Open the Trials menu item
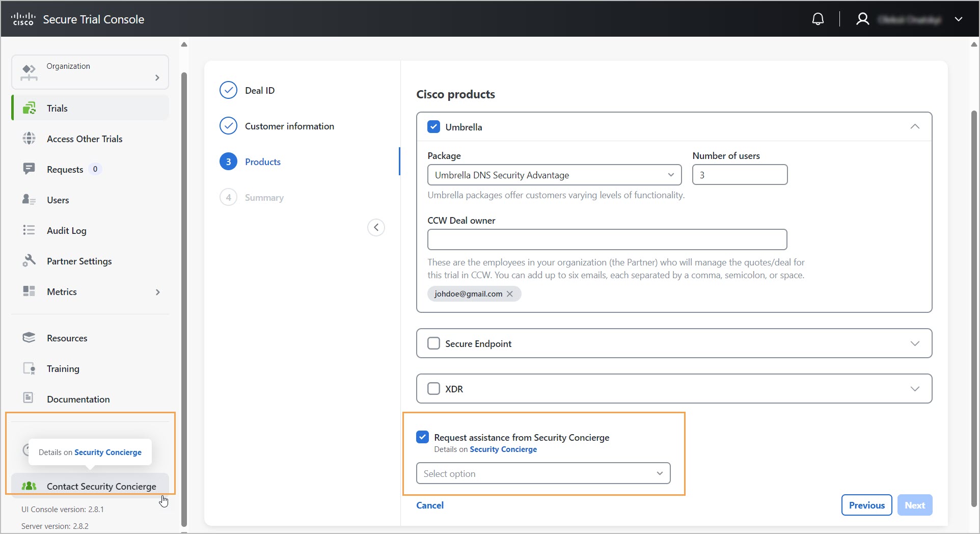The image size is (980, 534). (x=91, y=108)
